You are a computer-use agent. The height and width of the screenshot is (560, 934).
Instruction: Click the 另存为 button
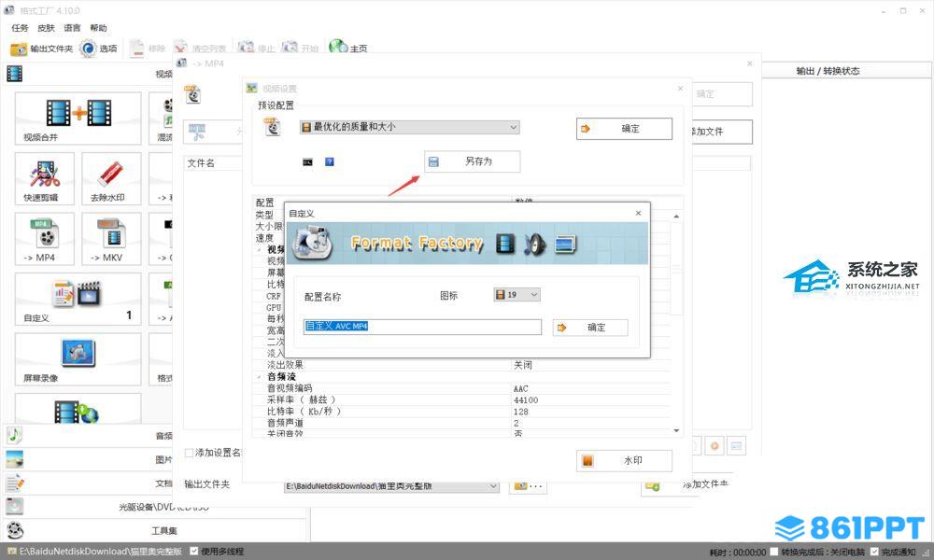[x=473, y=161]
